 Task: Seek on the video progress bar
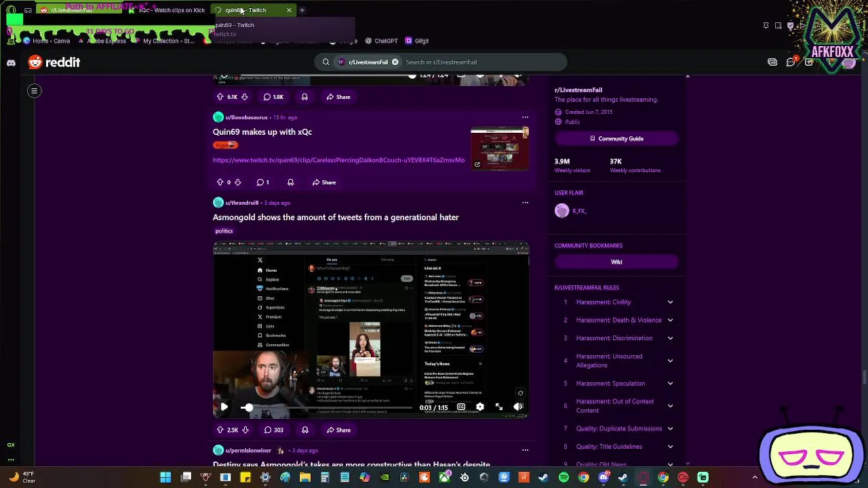coord(328,407)
